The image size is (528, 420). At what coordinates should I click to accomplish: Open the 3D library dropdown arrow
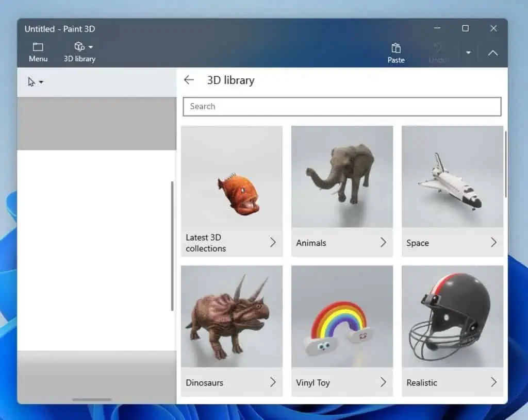pos(90,46)
